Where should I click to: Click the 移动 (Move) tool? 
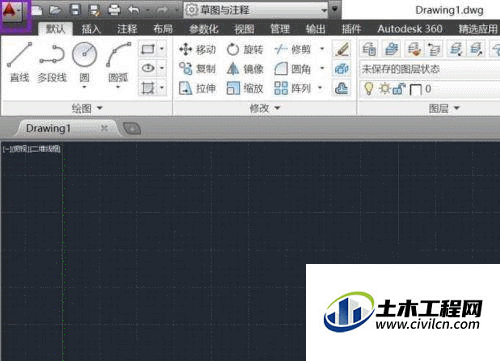point(197,50)
